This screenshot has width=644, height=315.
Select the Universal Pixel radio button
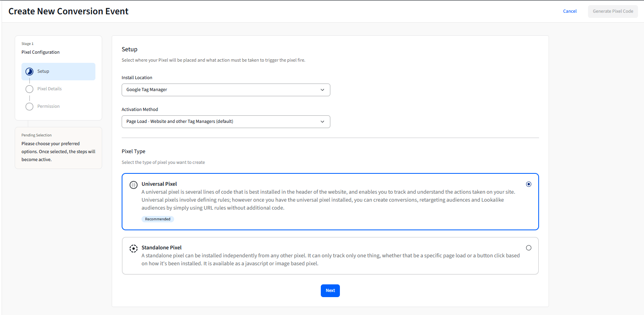pos(529,184)
